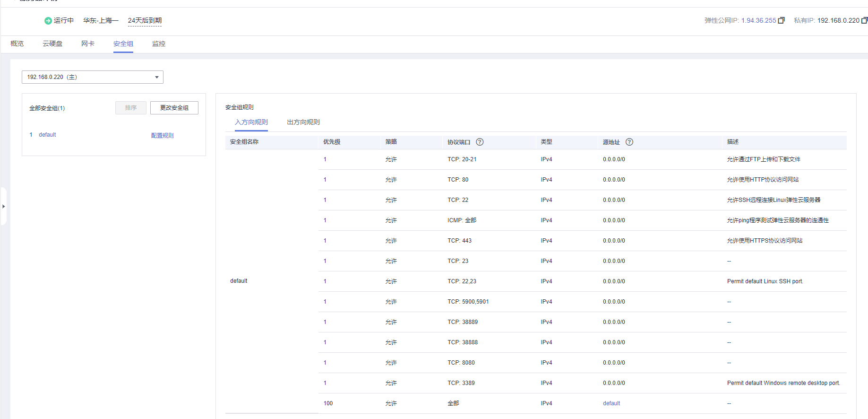Screen dimensions: 868x419
Task: Open the 192.168.0.220 (主) network card dropdown
Action: 93,77
